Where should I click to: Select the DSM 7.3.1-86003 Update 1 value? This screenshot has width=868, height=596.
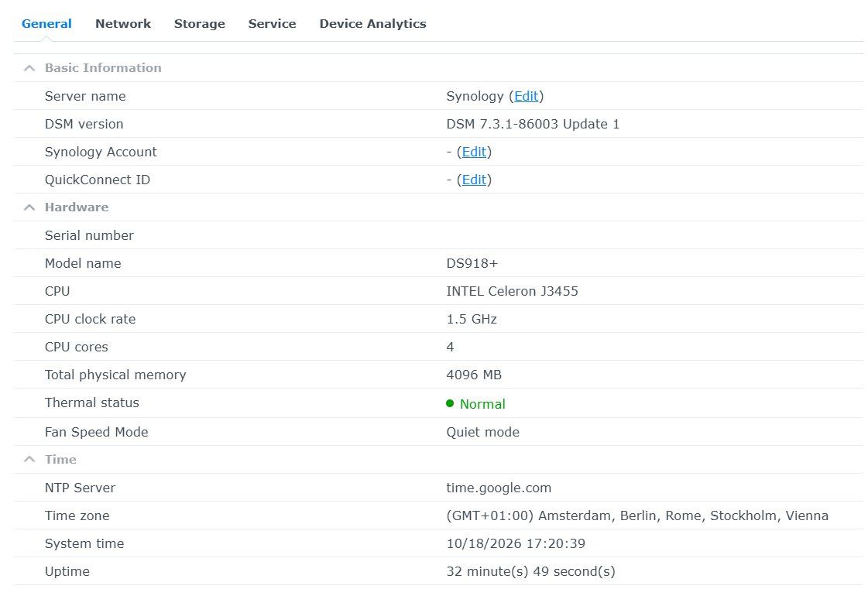[x=533, y=124]
